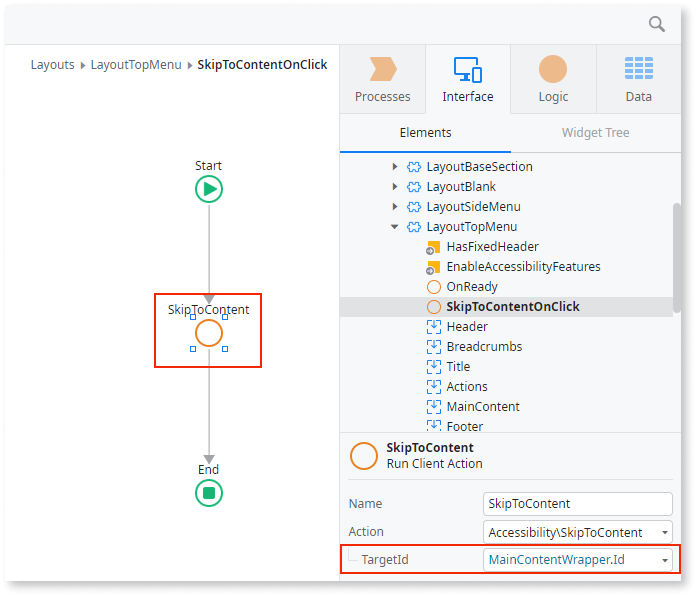Select the SkipToContent action node on canvas

(209, 333)
